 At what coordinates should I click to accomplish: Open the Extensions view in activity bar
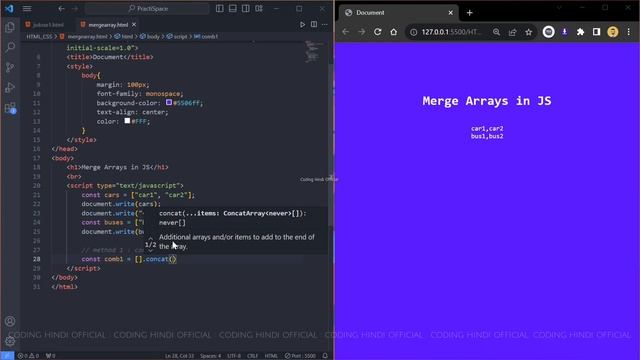tap(10, 108)
